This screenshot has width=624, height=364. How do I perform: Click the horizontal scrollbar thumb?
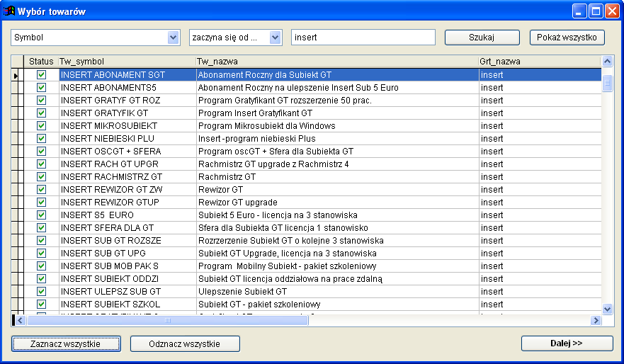168,320
